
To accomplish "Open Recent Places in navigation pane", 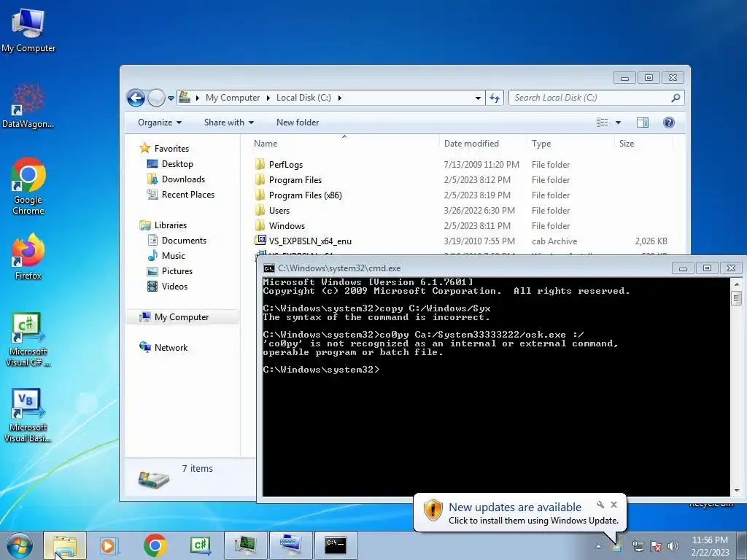I will tap(181, 194).
